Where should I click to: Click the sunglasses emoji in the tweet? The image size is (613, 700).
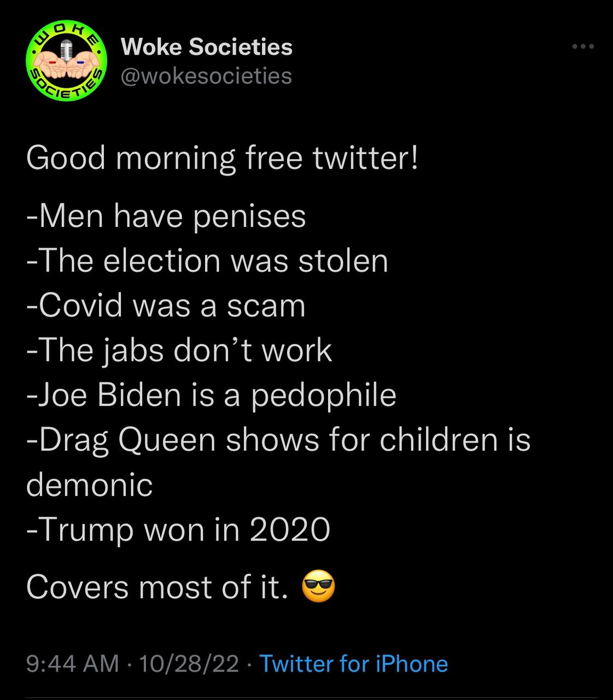(x=318, y=587)
